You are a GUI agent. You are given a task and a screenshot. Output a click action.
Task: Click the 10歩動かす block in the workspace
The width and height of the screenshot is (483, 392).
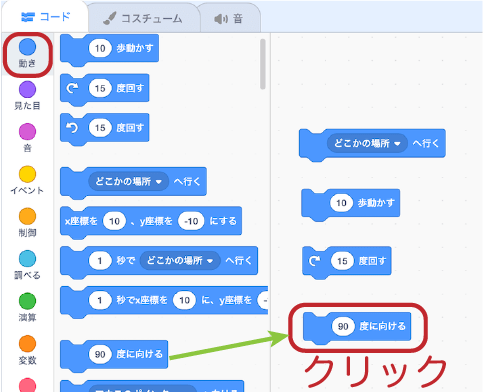click(x=351, y=203)
